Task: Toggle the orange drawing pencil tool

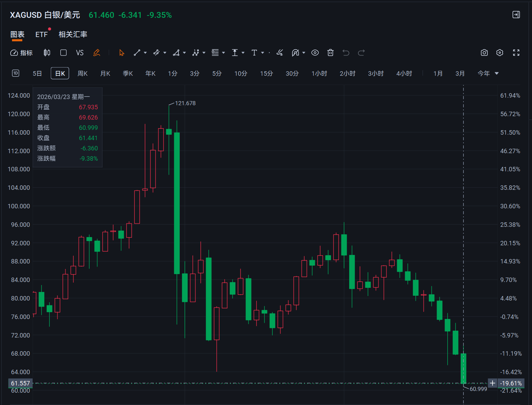Action: point(96,53)
